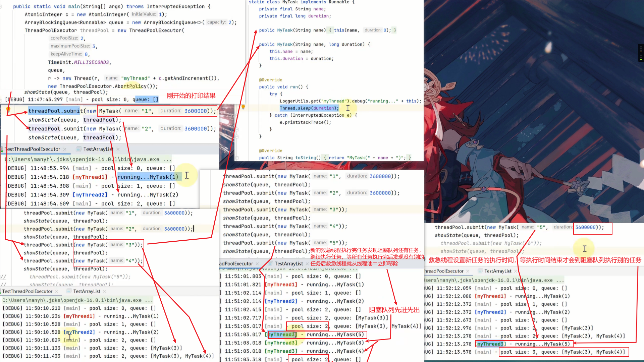Screen dimensions: 644x362
Task: Open the TestArrayList tab above the 11:51:01 console
Action: (x=288, y=264)
